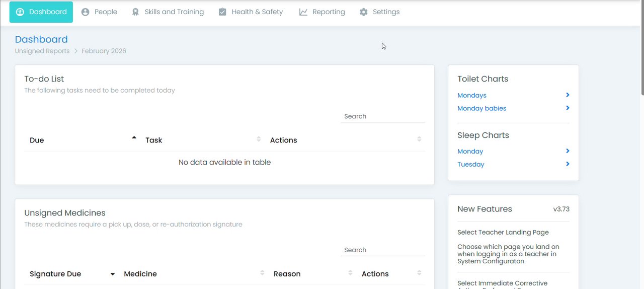Click the Dashboard gauge icon

(20, 12)
